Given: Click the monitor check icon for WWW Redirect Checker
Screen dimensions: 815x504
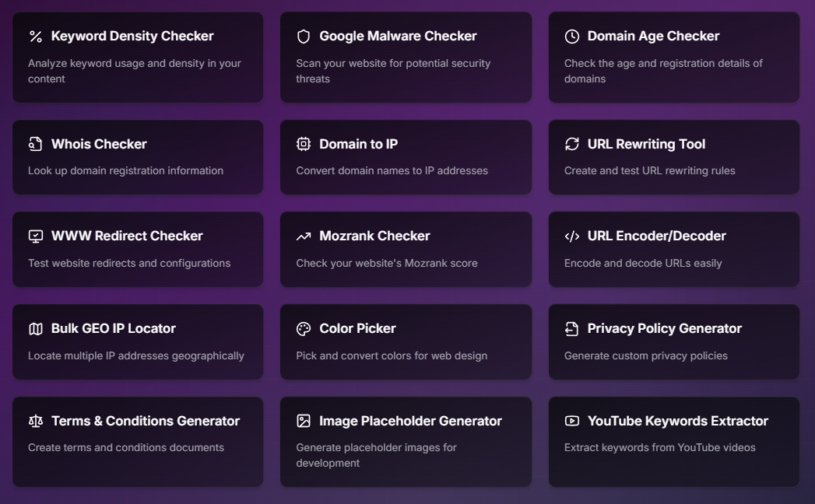Looking at the screenshot, I should coord(36,236).
